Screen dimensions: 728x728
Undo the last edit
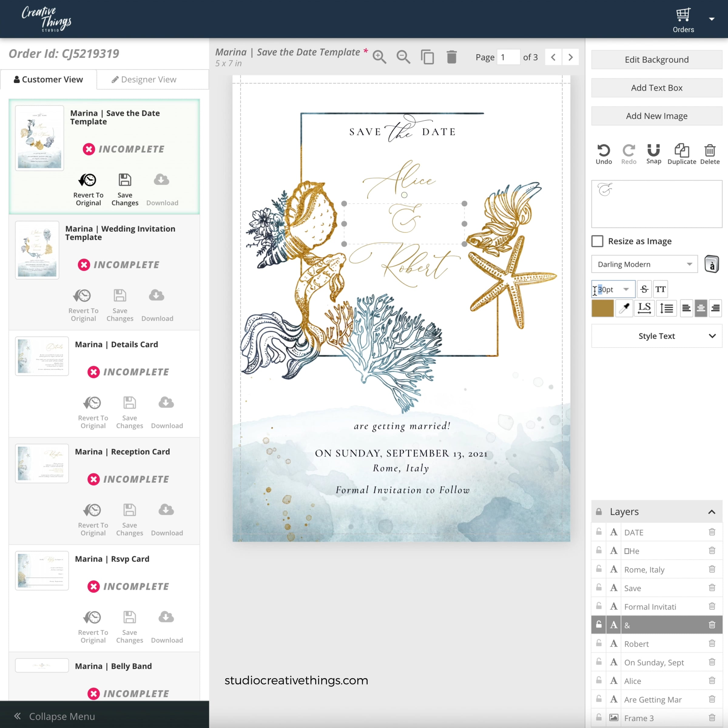pos(604,154)
